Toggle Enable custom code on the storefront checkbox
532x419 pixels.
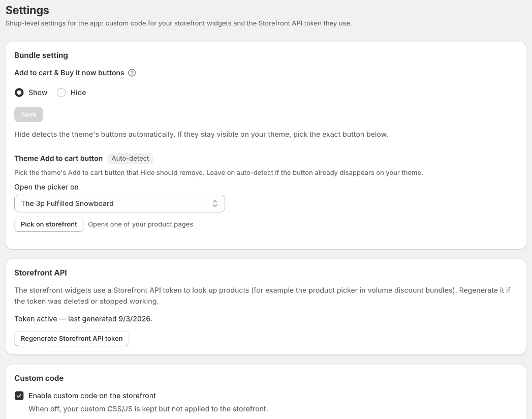pos(19,396)
